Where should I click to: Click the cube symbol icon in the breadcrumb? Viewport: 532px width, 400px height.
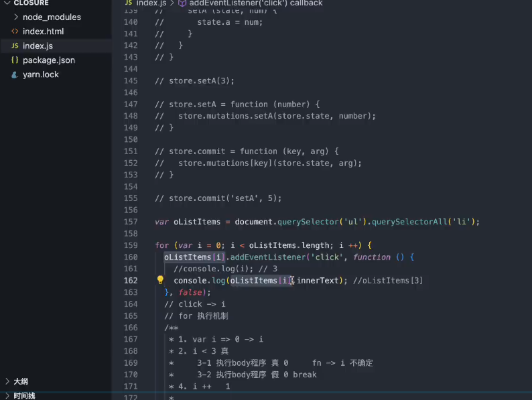click(182, 3)
